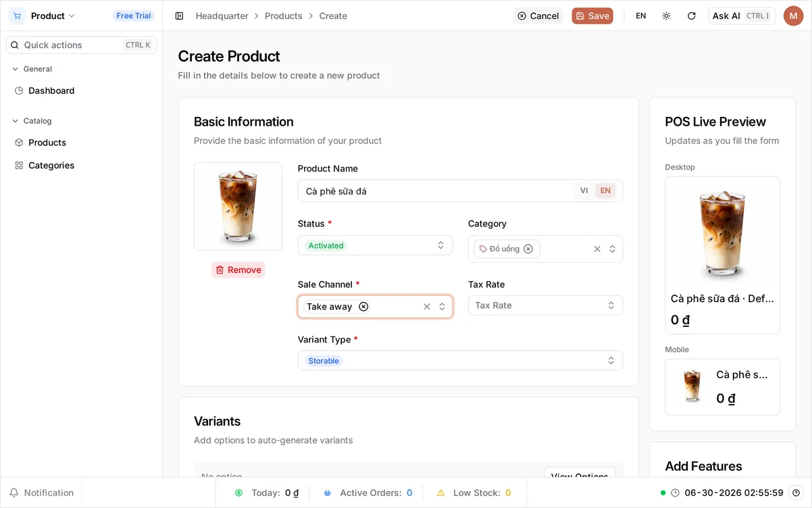Go to Products breadcrumb
Screen dimensions: 812x508
click(x=284, y=16)
